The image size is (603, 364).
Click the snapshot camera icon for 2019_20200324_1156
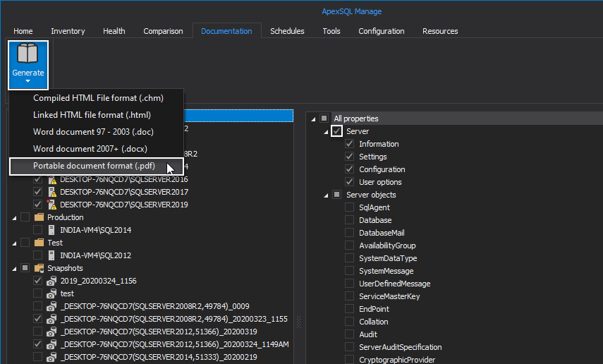pos(51,281)
